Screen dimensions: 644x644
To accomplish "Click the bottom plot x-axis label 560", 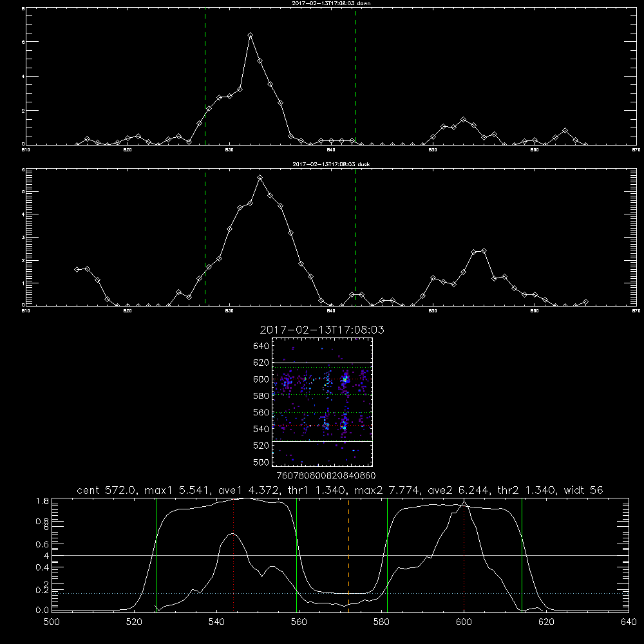I will tap(299, 622).
